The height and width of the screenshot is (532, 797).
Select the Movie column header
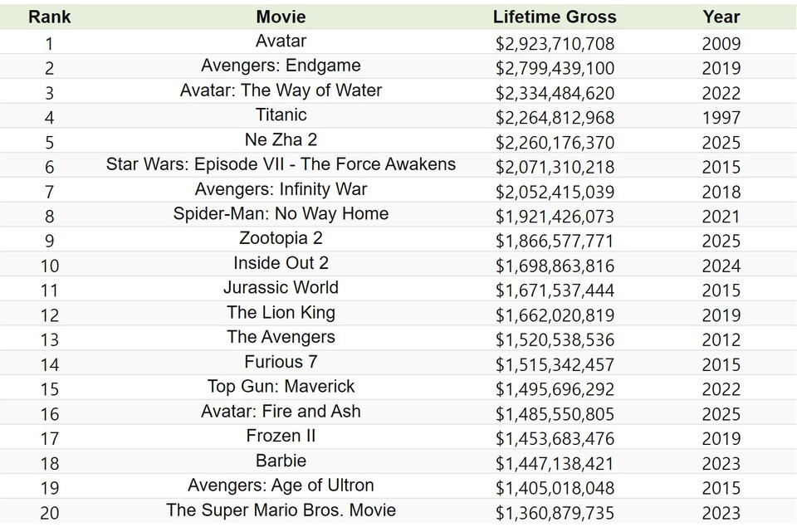point(281,17)
